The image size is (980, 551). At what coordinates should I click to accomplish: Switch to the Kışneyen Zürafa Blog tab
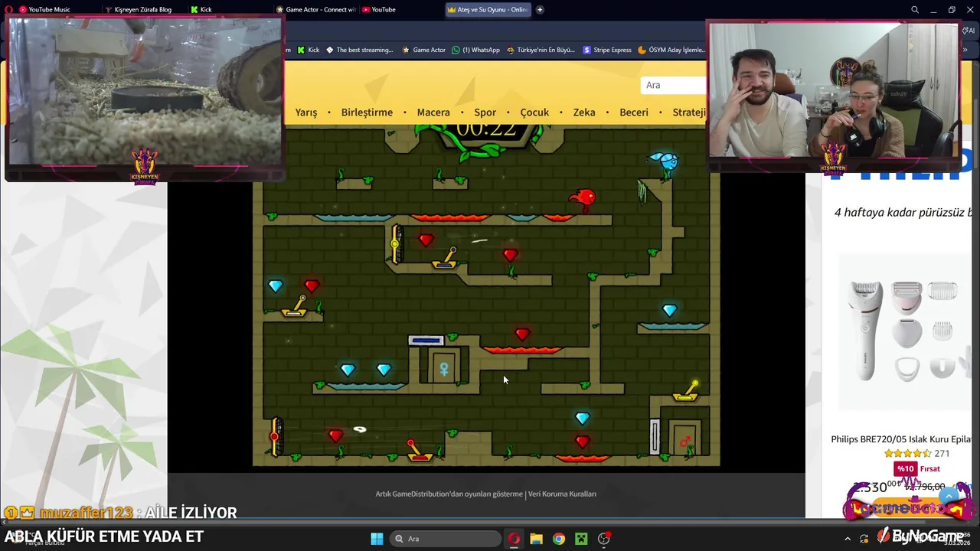click(x=138, y=9)
